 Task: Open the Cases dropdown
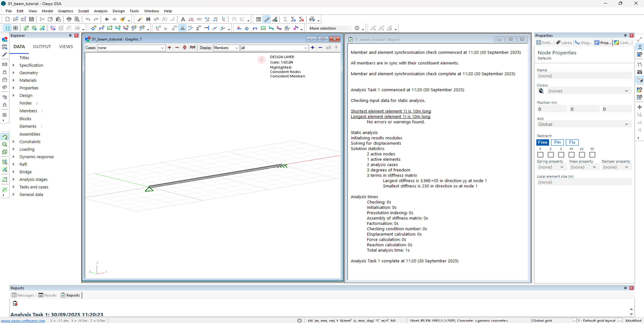pyautogui.click(x=162, y=48)
